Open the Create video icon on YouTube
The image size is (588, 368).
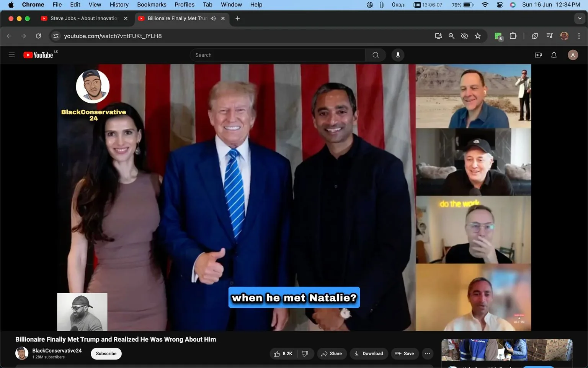pos(538,55)
